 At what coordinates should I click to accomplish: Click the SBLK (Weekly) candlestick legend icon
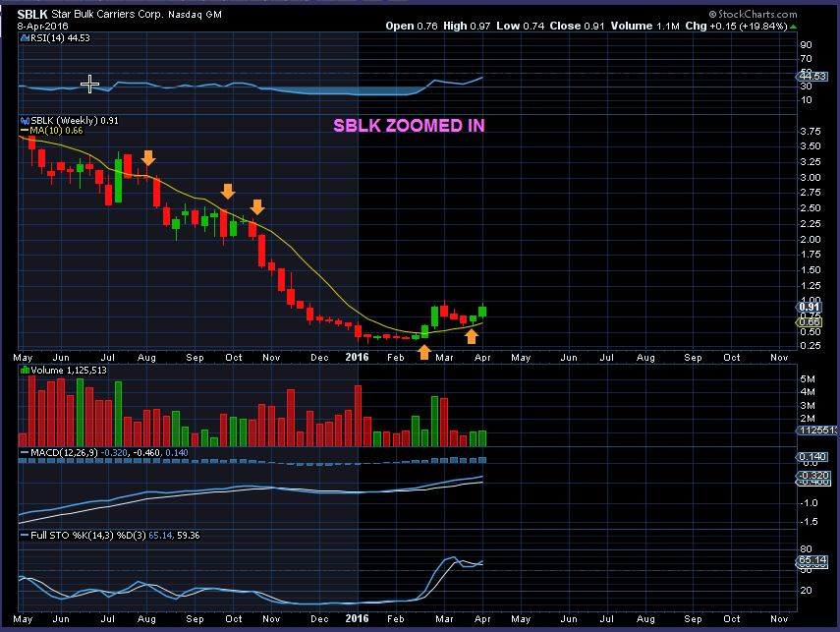point(25,121)
